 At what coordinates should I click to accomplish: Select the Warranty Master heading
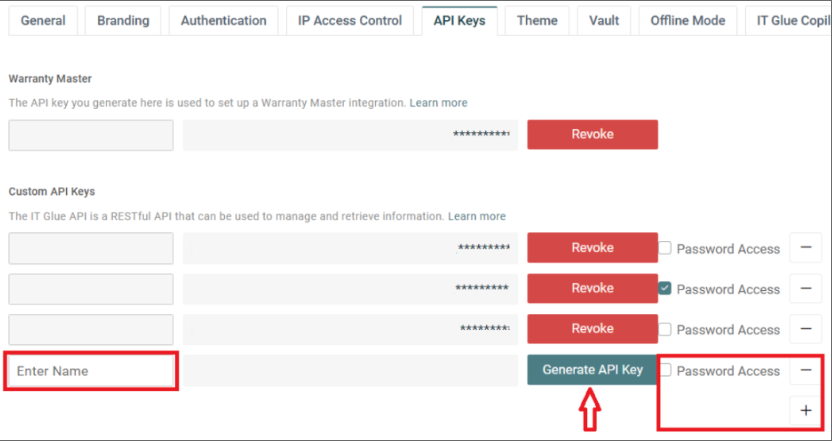(50, 79)
